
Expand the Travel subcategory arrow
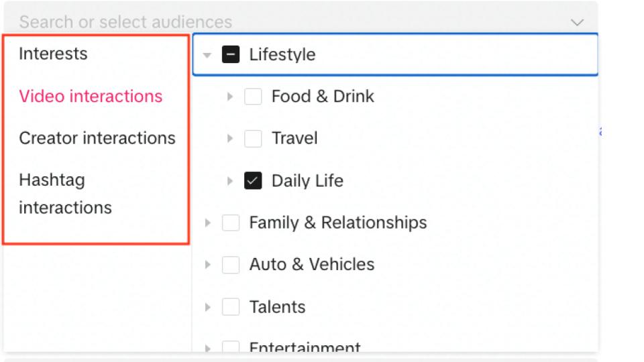tap(229, 139)
